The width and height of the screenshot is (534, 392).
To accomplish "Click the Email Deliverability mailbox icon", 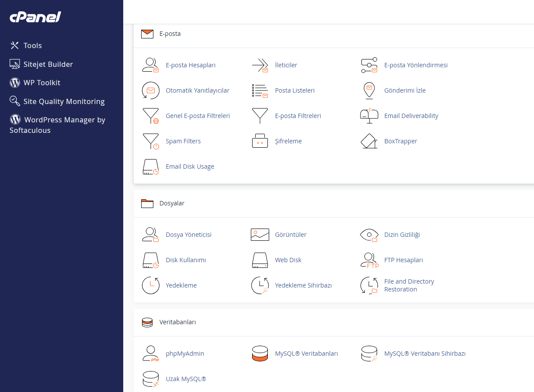I will (x=369, y=116).
